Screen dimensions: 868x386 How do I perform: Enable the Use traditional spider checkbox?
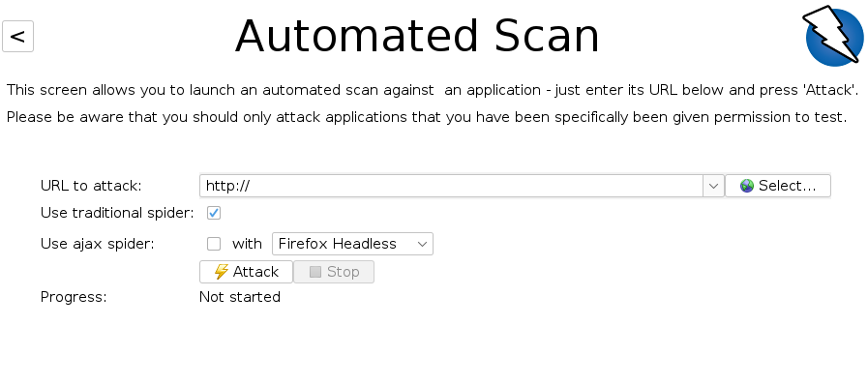214,213
